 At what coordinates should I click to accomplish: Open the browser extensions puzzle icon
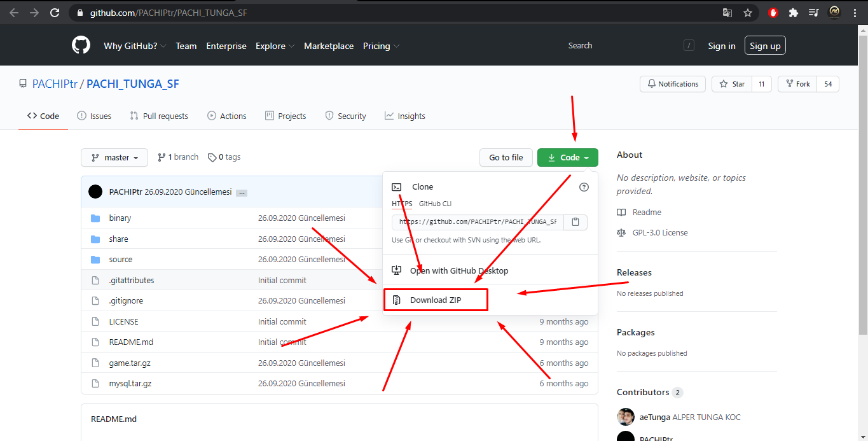[x=793, y=12]
